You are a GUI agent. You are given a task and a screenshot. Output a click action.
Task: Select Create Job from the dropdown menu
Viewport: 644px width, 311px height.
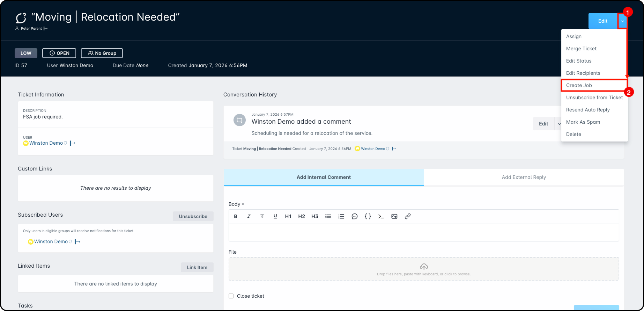tap(579, 85)
